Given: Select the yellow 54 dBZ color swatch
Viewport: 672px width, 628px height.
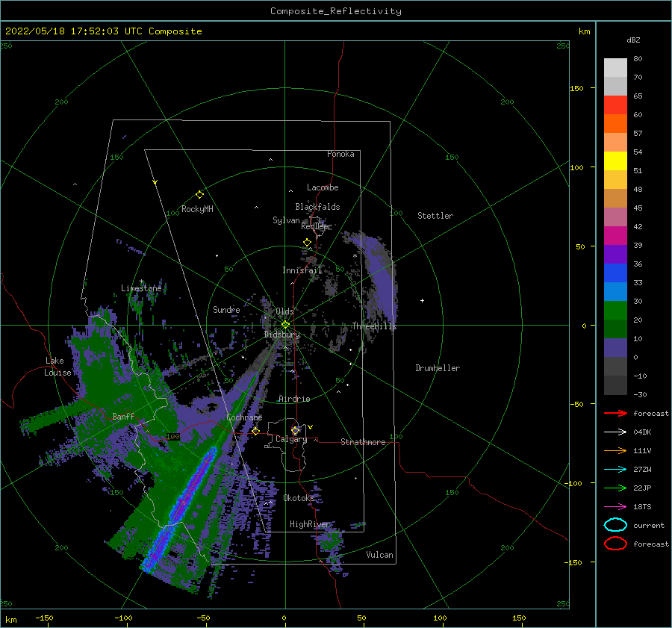Looking at the screenshot, I should point(615,161).
